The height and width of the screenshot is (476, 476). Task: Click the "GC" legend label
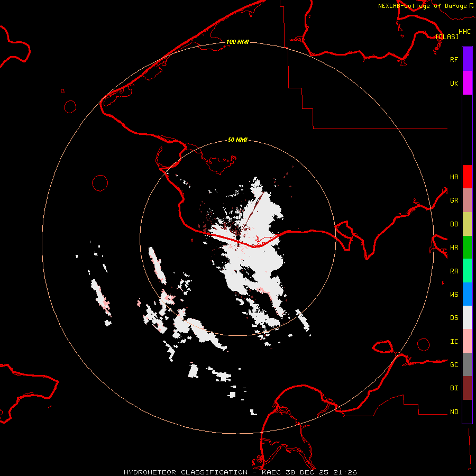pos(454,365)
